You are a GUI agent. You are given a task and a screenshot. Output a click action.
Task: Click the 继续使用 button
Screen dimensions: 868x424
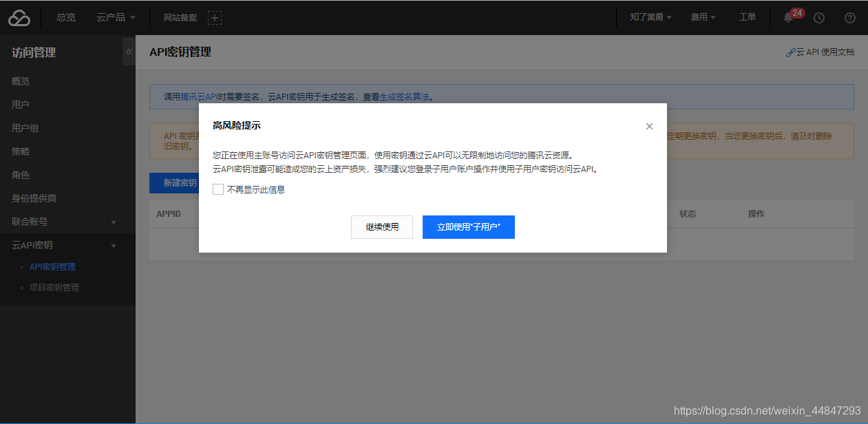[x=382, y=227]
